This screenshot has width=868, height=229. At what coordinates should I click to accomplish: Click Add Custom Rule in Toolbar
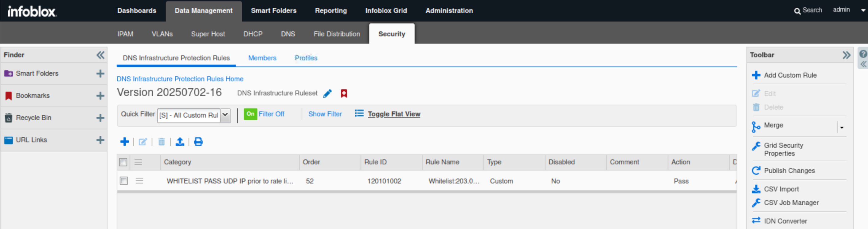coord(790,75)
